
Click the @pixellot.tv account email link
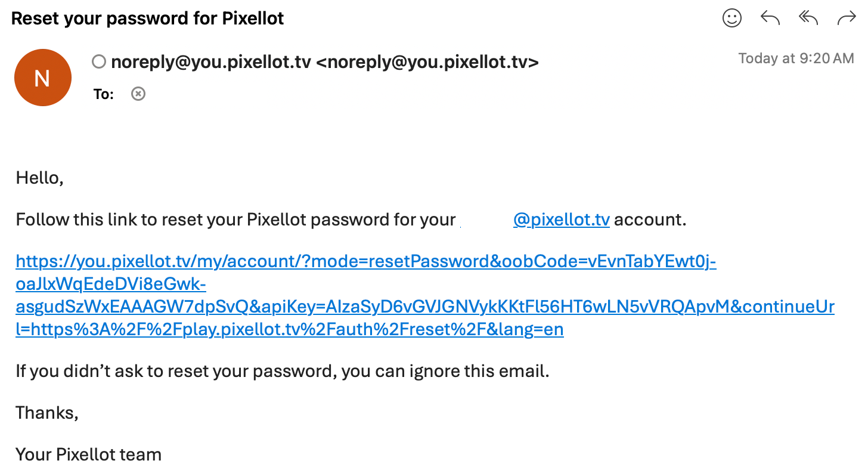point(561,220)
